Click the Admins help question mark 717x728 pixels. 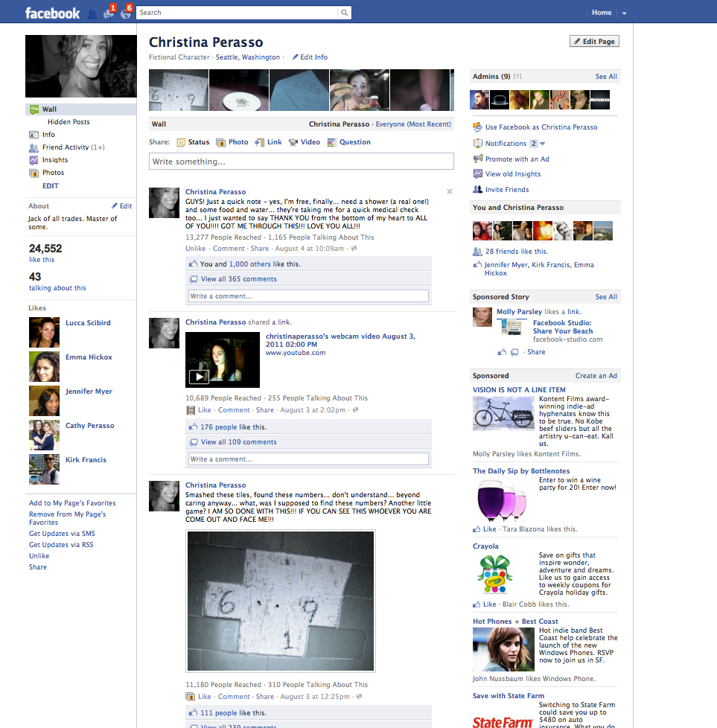(x=517, y=77)
